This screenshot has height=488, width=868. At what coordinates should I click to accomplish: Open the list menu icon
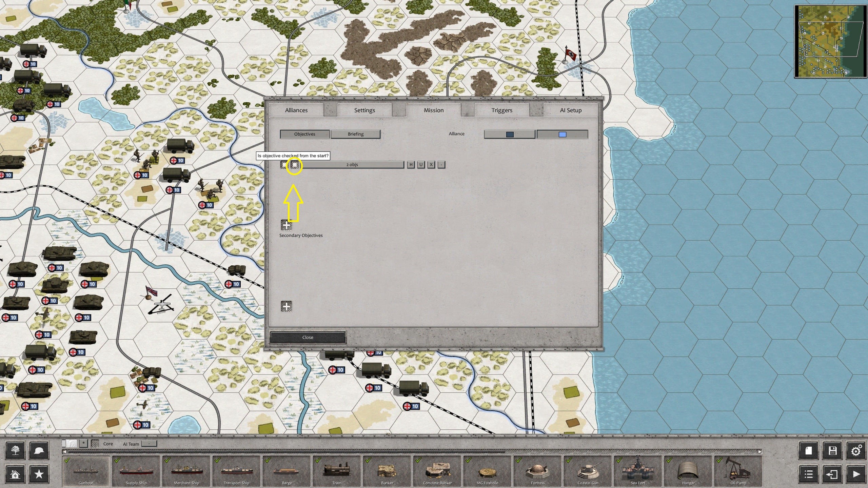809,474
